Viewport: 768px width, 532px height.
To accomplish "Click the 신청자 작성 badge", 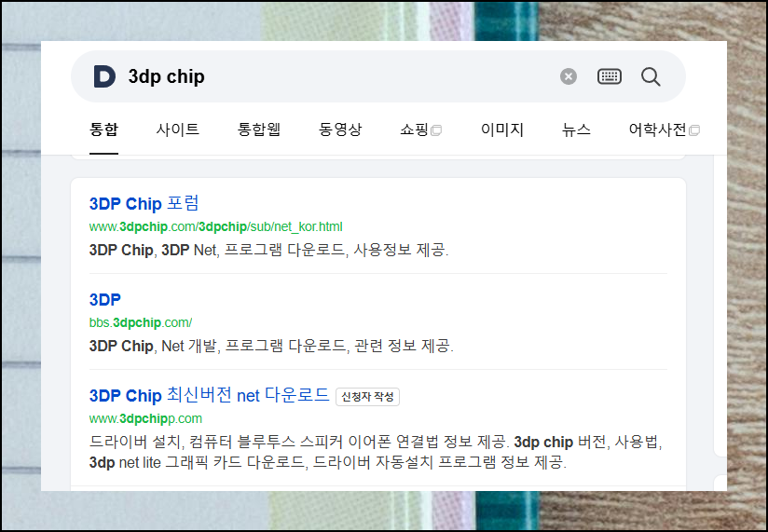I will tap(367, 396).
